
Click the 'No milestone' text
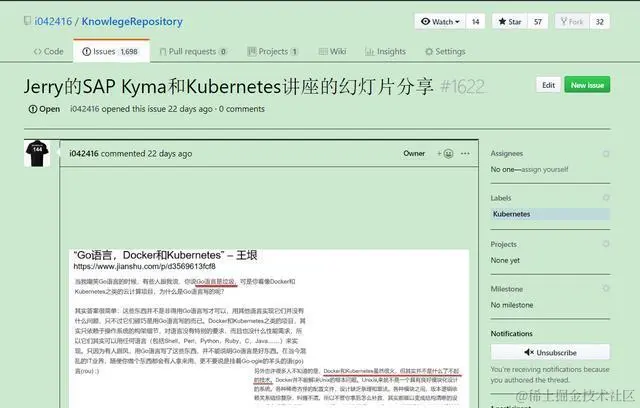click(512, 305)
